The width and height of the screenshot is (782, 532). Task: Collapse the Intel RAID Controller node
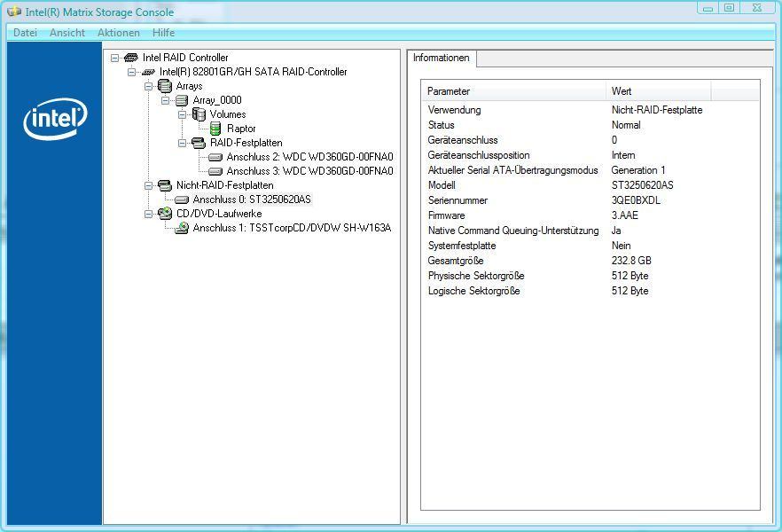coord(114,58)
